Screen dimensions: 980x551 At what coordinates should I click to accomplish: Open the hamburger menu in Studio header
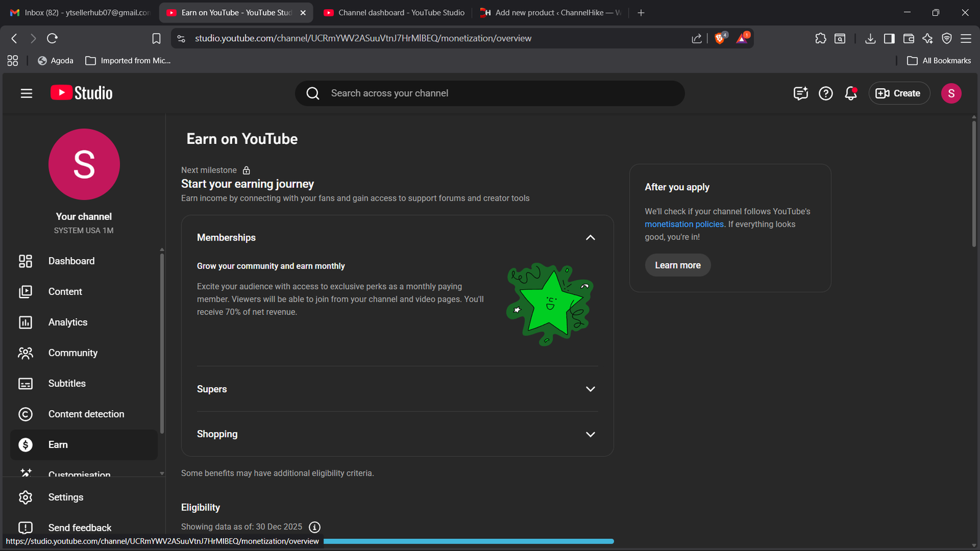point(26,93)
